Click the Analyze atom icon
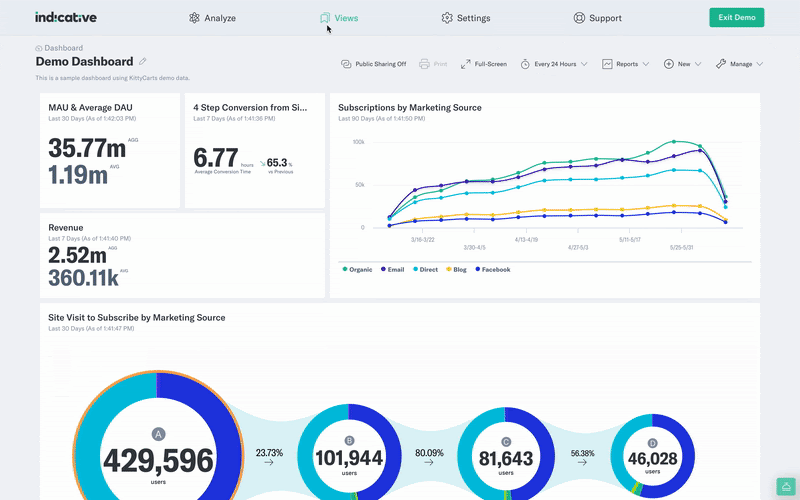 click(194, 18)
